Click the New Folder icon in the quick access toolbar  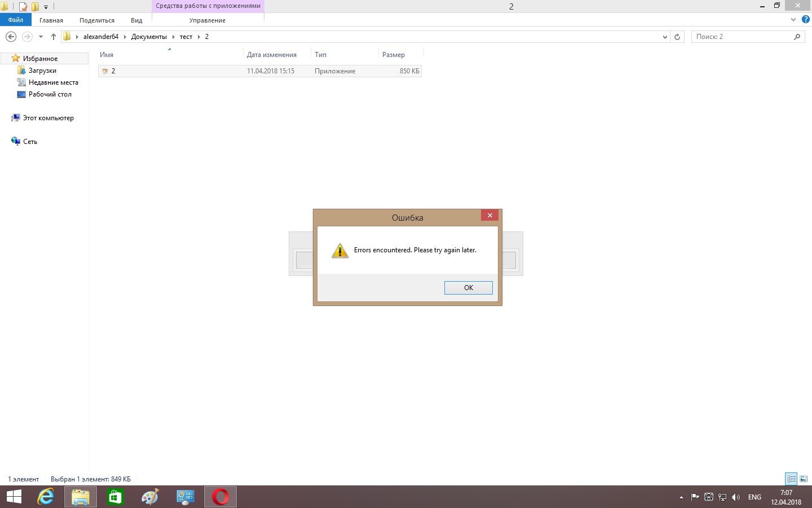coord(35,7)
